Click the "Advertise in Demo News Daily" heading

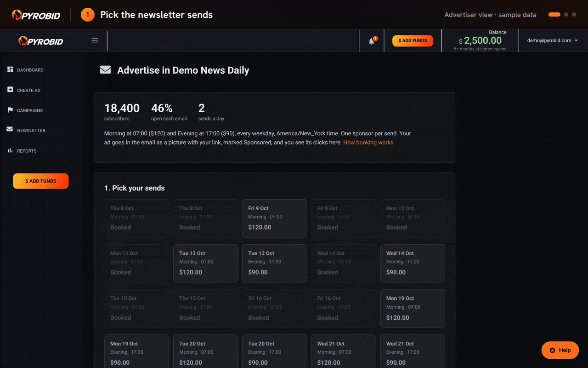183,70
